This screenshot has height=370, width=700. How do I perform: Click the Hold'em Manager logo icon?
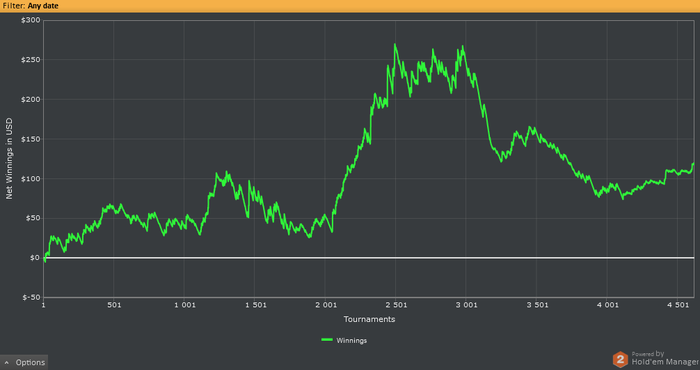(x=620, y=359)
